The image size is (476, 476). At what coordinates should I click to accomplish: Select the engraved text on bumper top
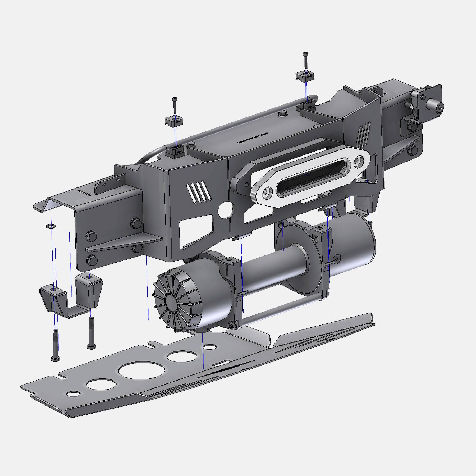pyautogui.click(x=253, y=138)
